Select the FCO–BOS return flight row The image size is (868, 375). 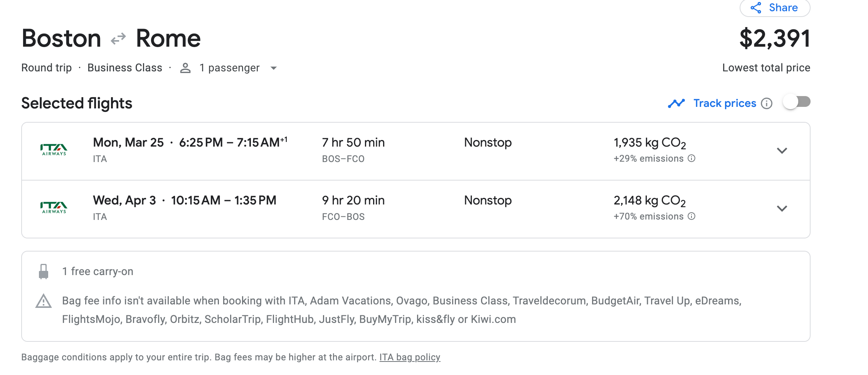point(385,209)
